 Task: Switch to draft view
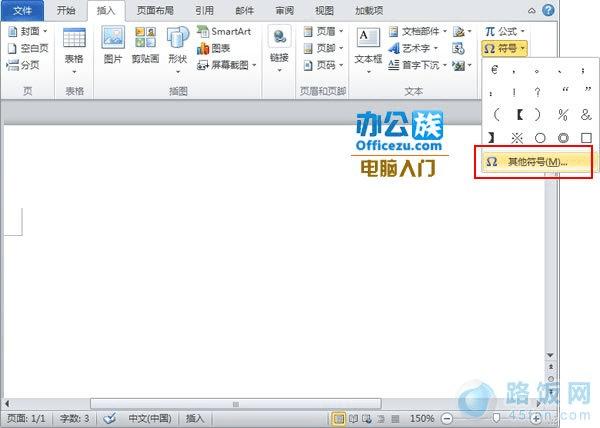pyautogui.click(x=395, y=418)
